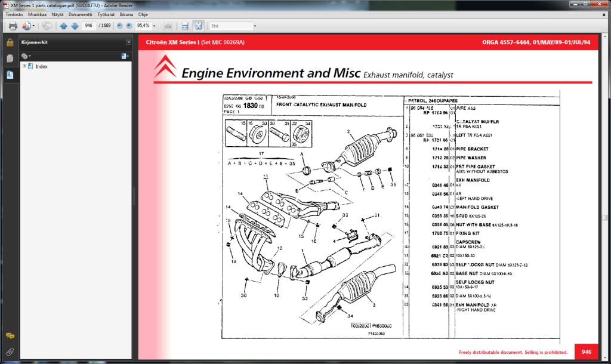The image size is (611, 364).
Task: Show the page thumbnails panel
Action: coord(10,58)
